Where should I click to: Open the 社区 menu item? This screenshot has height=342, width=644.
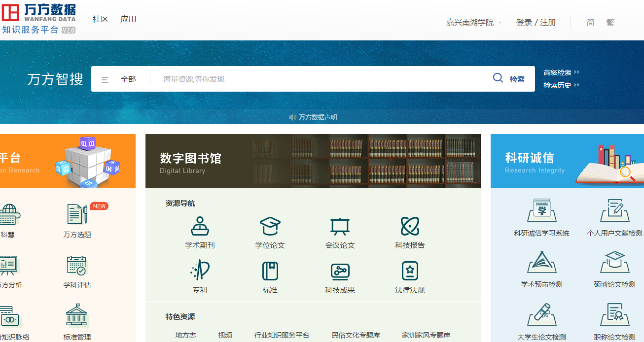(101, 19)
